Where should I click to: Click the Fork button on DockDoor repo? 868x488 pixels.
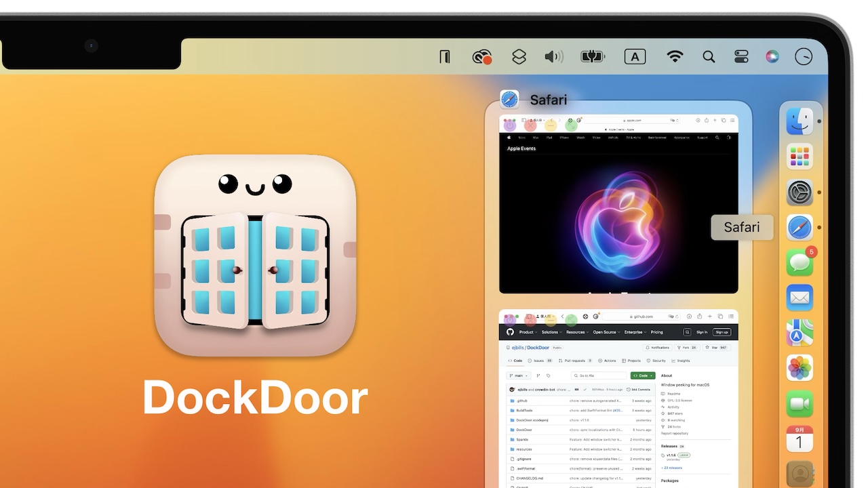click(x=686, y=347)
